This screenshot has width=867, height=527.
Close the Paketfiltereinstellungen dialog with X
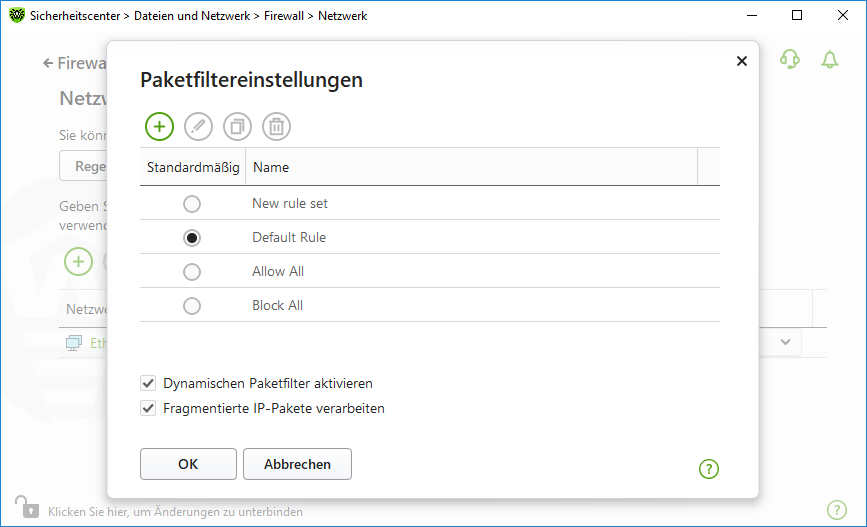[x=741, y=61]
